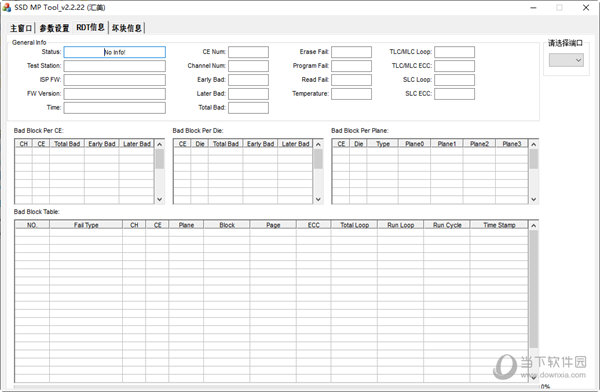
Task: Click the Run Cycle column header
Action: pos(447,225)
